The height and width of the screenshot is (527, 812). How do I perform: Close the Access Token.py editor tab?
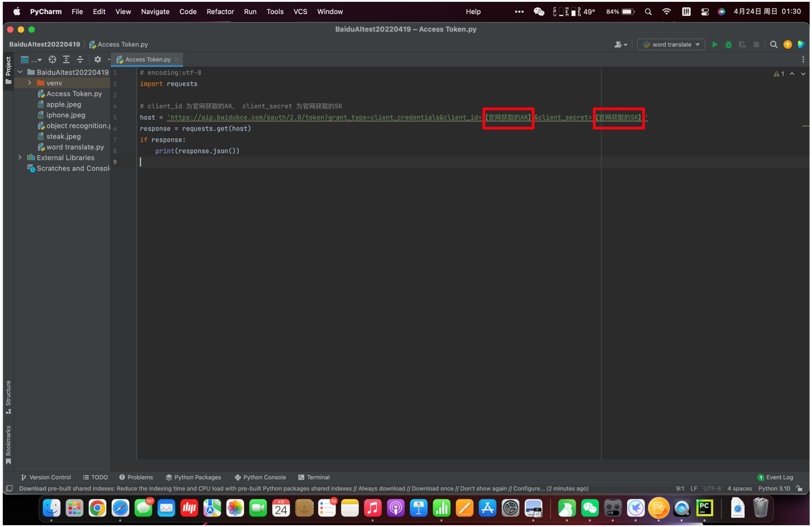tap(177, 60)
